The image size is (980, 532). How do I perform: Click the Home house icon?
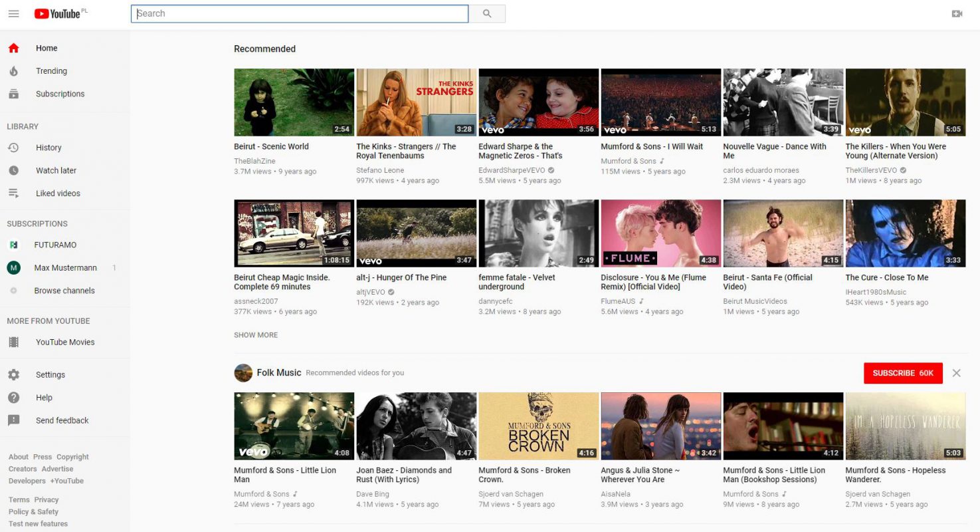[x=13, y=48]
